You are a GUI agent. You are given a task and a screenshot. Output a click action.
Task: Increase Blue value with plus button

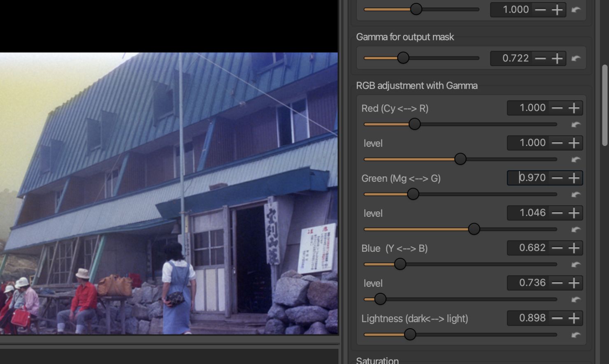[x=574, y=248]
